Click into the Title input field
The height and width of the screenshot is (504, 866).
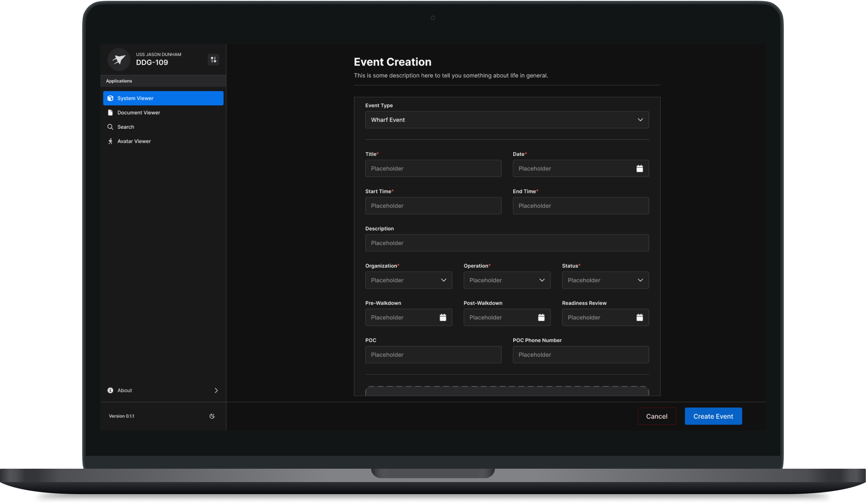click(x=433, y=168)
